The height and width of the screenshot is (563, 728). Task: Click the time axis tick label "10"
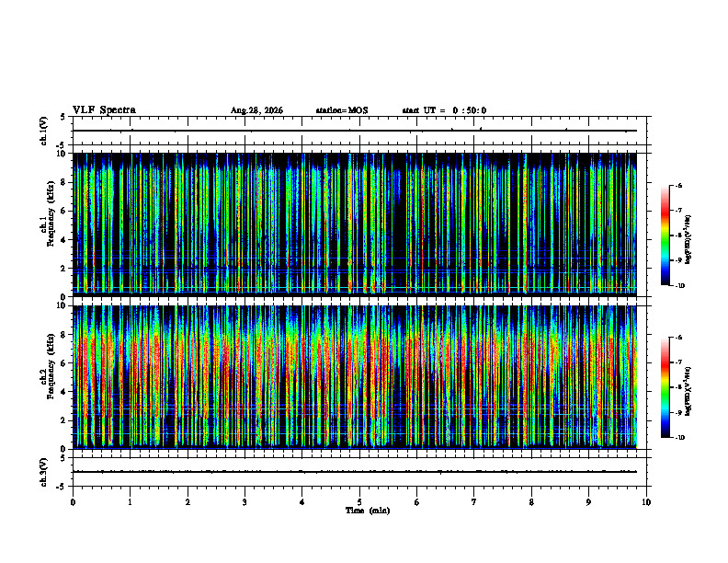pos(646,502)
